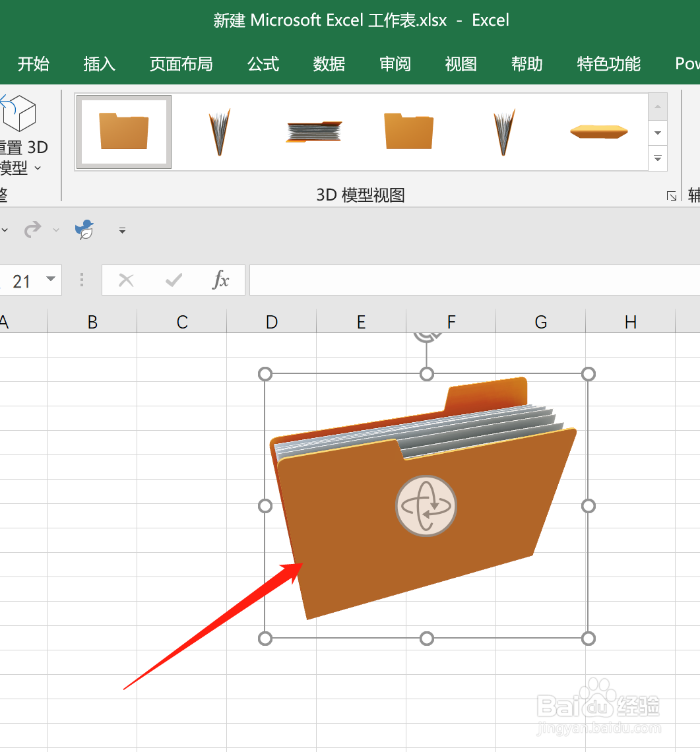The width and height of the screenshot is (700, 752).
Task: Select column H header
Action: tap(631, 321)
